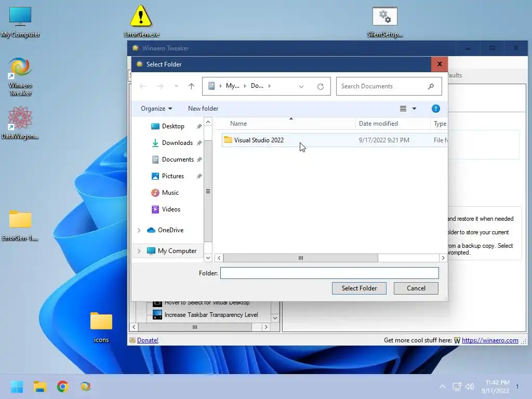Expand the My Computer tree node
The width and height of the screenshot is (532, 399).
pos(139,251)
